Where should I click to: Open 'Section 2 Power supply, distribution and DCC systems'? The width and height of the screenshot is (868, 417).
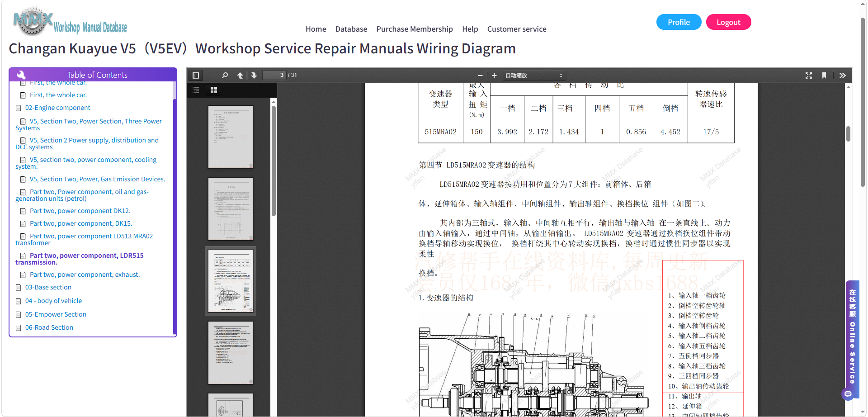tap(87, 144)
